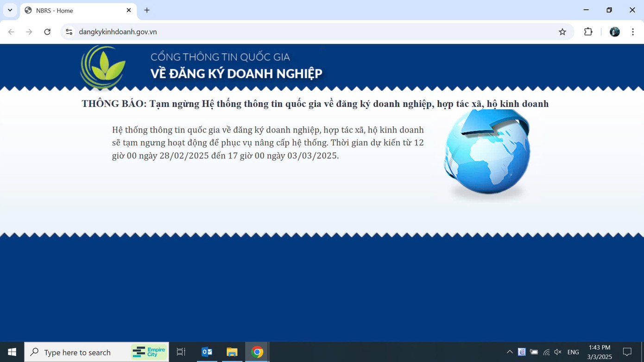
Task: Open the Empire City widget on the taskbar
Action: coord(149,352)
